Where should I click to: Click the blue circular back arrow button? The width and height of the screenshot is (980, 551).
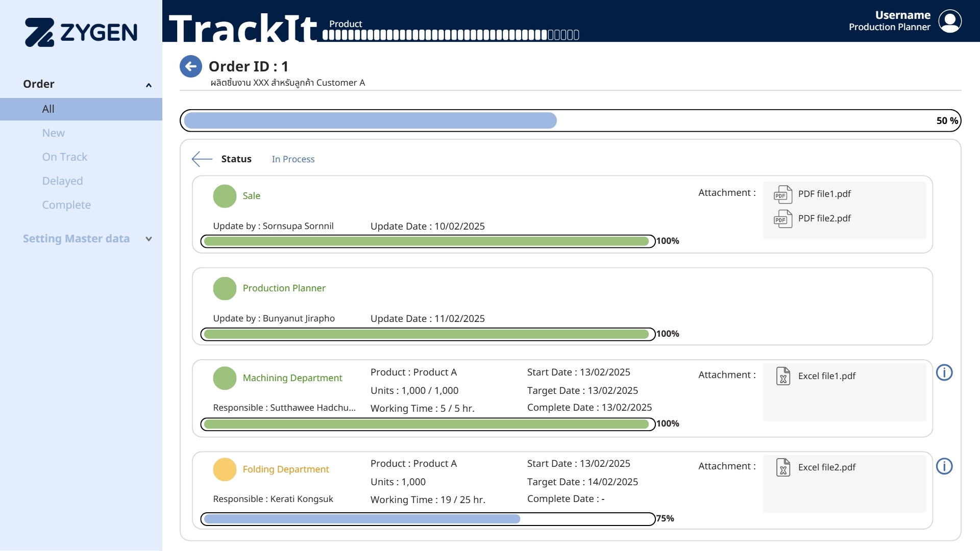pos(191,66)
